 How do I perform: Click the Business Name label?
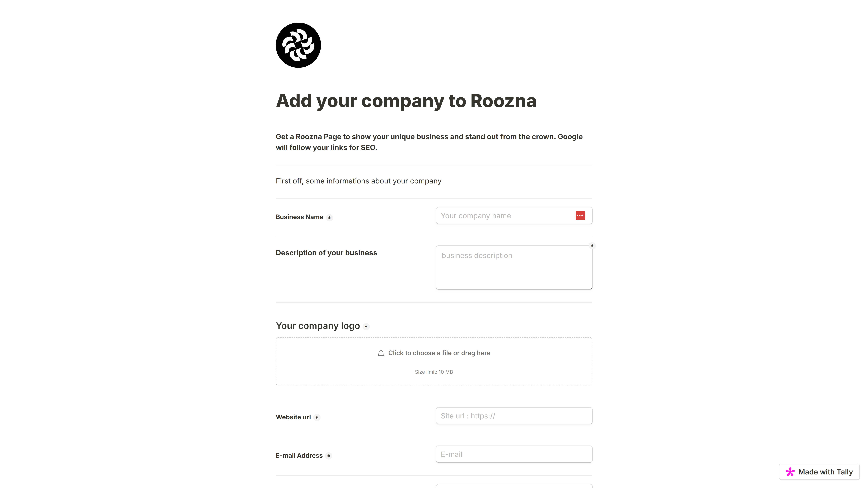pyautogui.click(x=299, y=217)
